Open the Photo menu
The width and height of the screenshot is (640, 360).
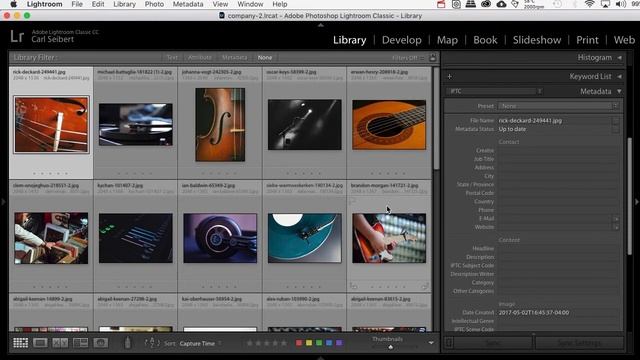click(x=154, y=4)
